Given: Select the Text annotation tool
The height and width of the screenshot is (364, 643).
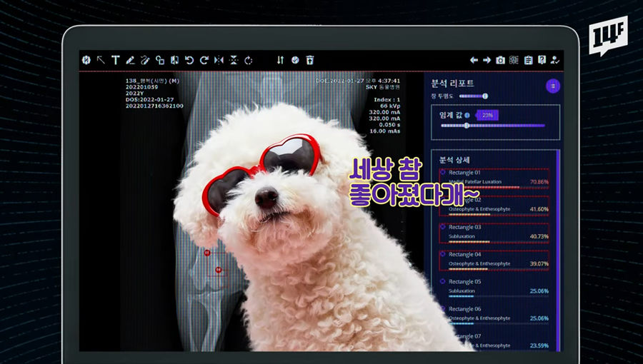Looking at the screenshot, I should click(x=115, y=60).
